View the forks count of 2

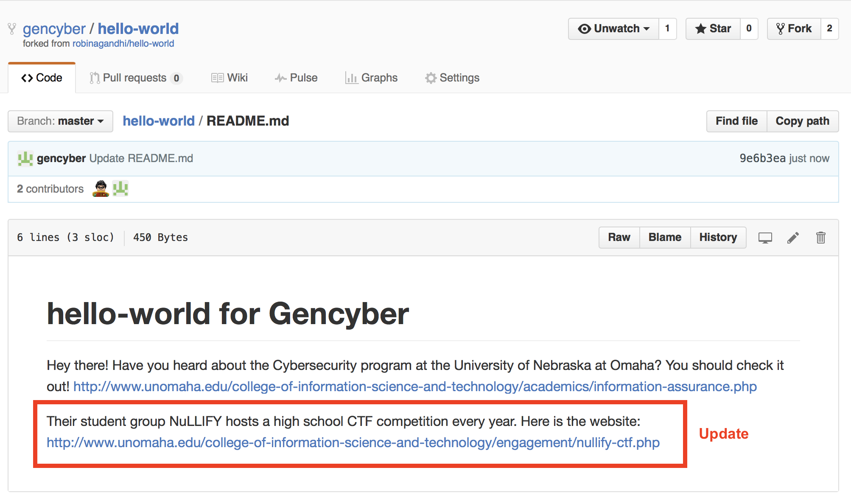[x=829, y=29]
